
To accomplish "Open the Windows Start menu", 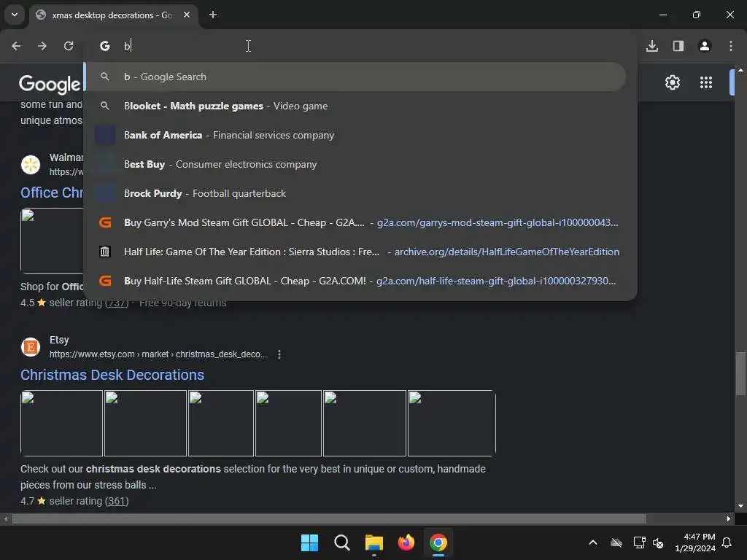I will click(x=309, y=542).
